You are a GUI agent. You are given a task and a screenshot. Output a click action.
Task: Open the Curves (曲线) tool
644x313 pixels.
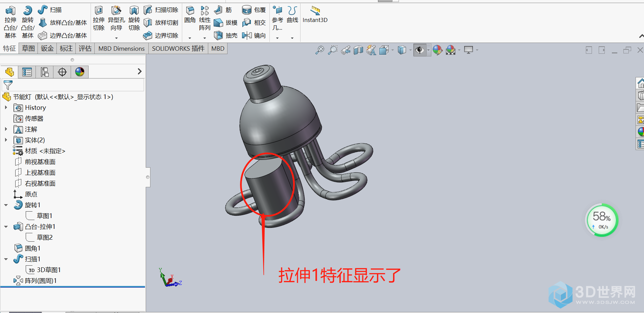click(292, 15)
